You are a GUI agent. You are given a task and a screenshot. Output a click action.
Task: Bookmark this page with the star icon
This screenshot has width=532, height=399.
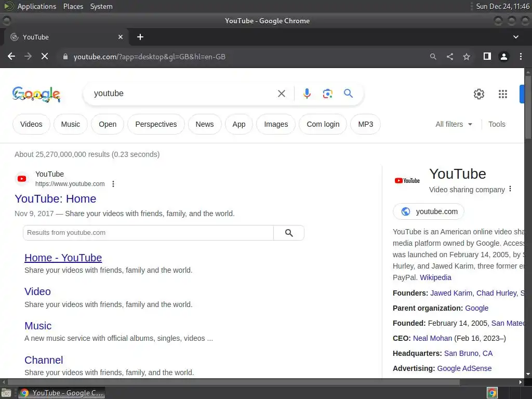point(467,57)
